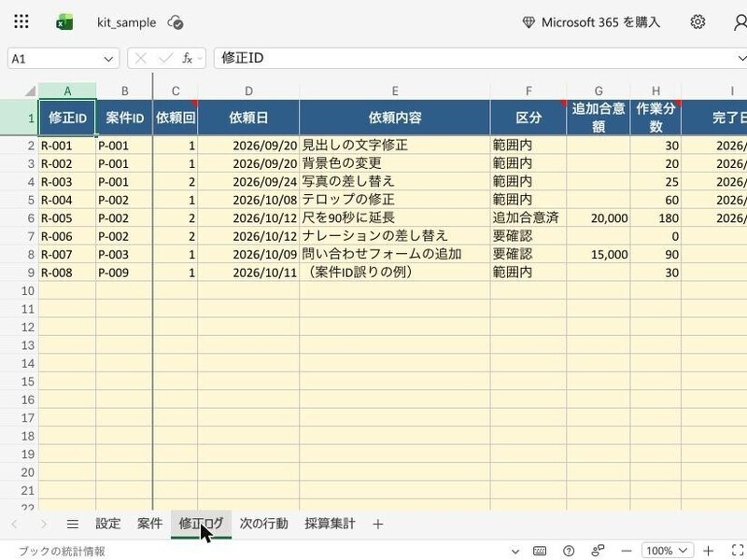Open the fx function dropdown arrow
The width and height of the screenshot is (747, 560).
[x=200, y=59]
